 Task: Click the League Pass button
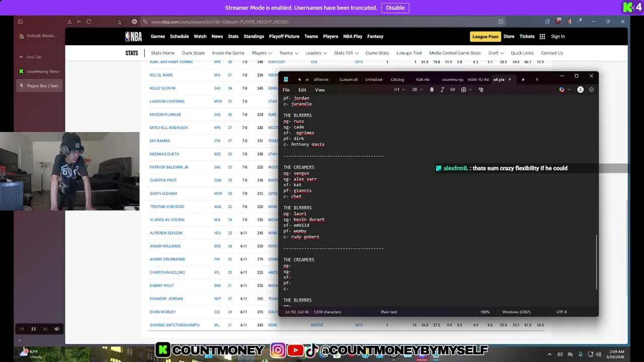(x=485, y=36)
